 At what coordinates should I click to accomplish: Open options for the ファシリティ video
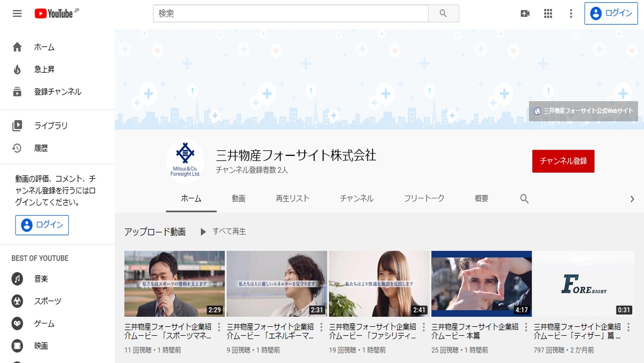coord(424,327)
